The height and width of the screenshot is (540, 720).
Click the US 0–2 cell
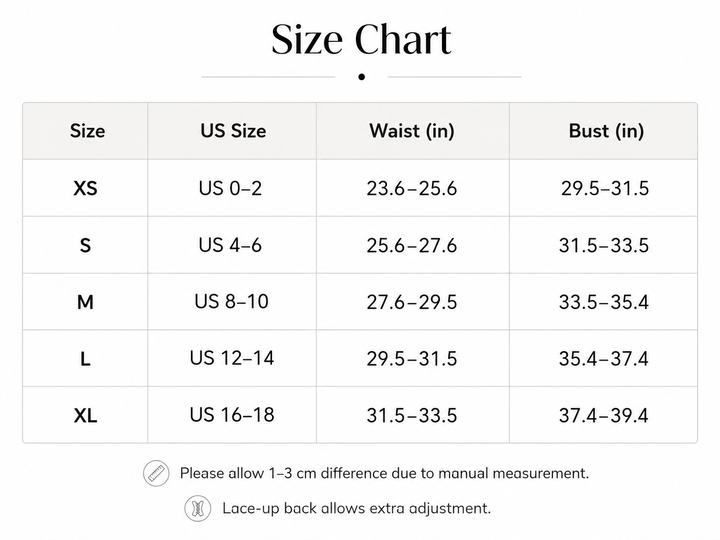[x=231, y=188]
